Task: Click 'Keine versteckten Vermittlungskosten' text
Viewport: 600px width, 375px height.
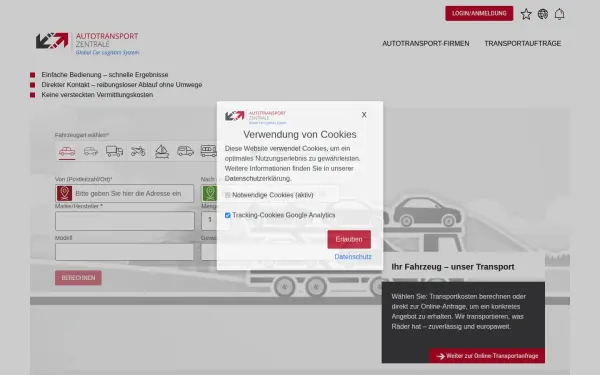Action: point(97,95)
